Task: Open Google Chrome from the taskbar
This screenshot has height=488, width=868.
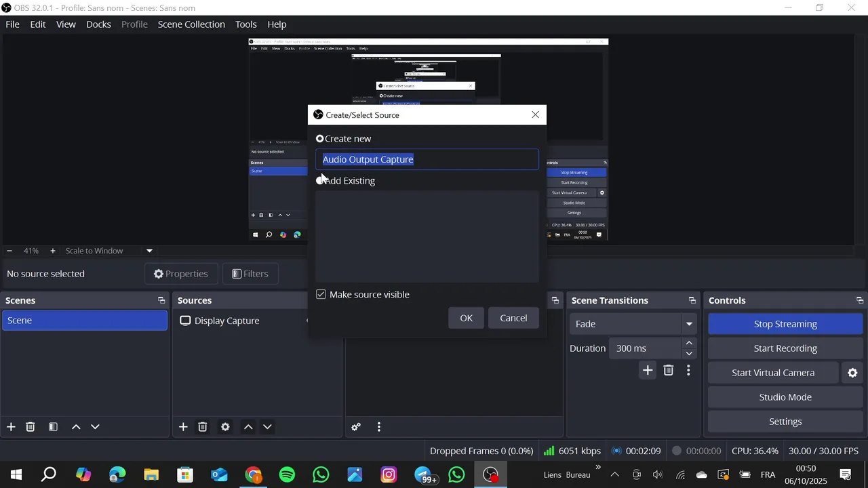Action: point(253,474)
